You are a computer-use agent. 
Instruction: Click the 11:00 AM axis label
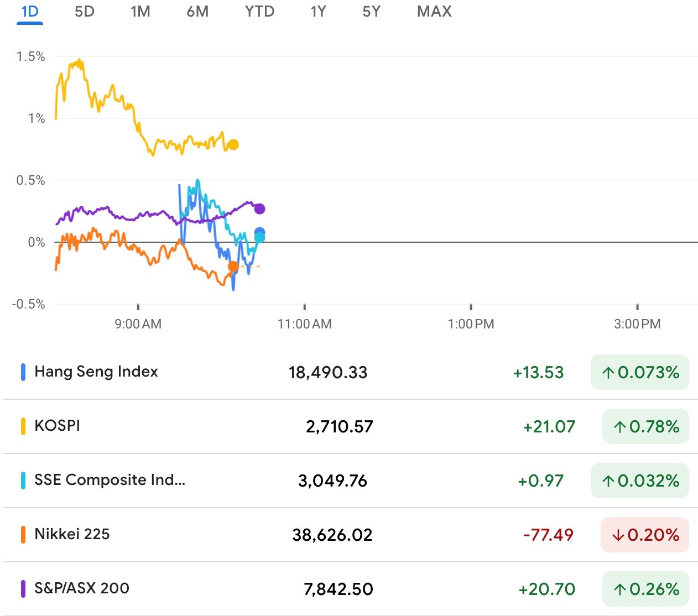coord(305,324)
